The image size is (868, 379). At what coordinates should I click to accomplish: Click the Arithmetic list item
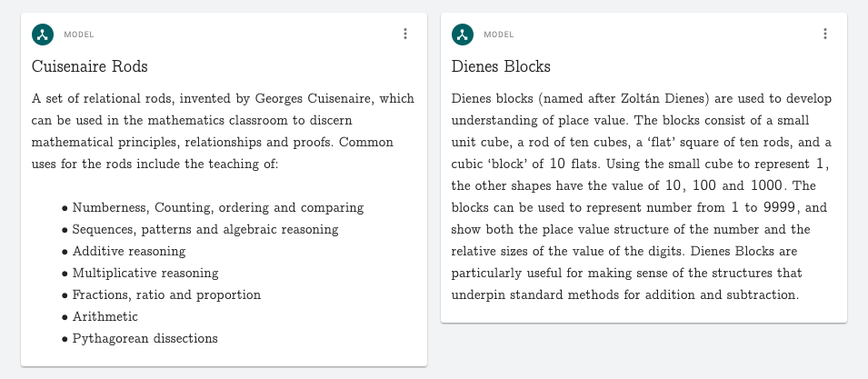[105, 317]
